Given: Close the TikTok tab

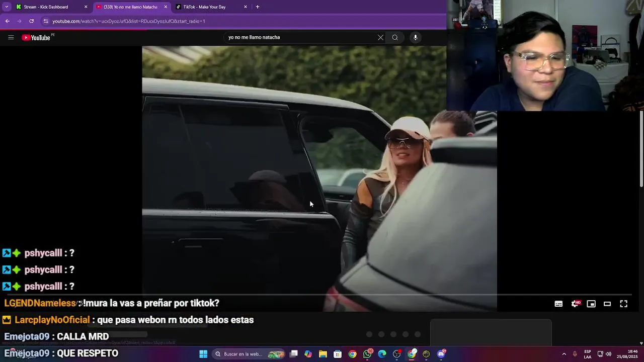Looking at the screenshot, I should click(x=246, y=7).
